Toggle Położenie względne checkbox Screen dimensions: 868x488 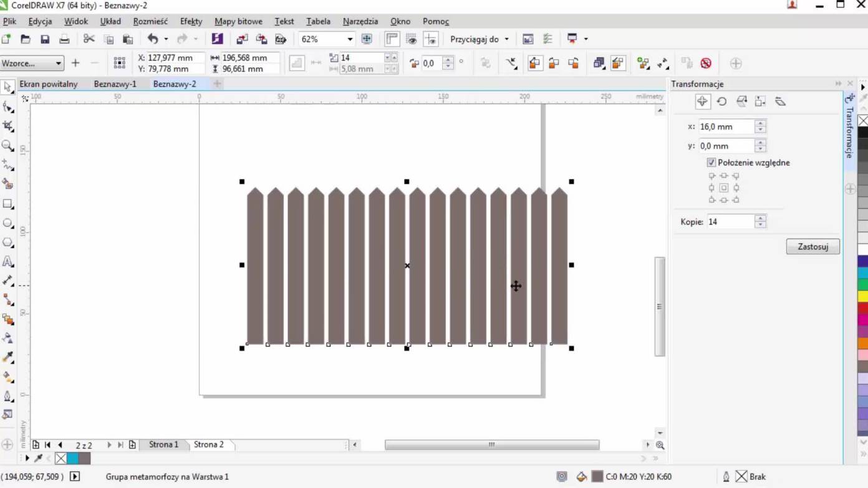(x=711, y=163)
